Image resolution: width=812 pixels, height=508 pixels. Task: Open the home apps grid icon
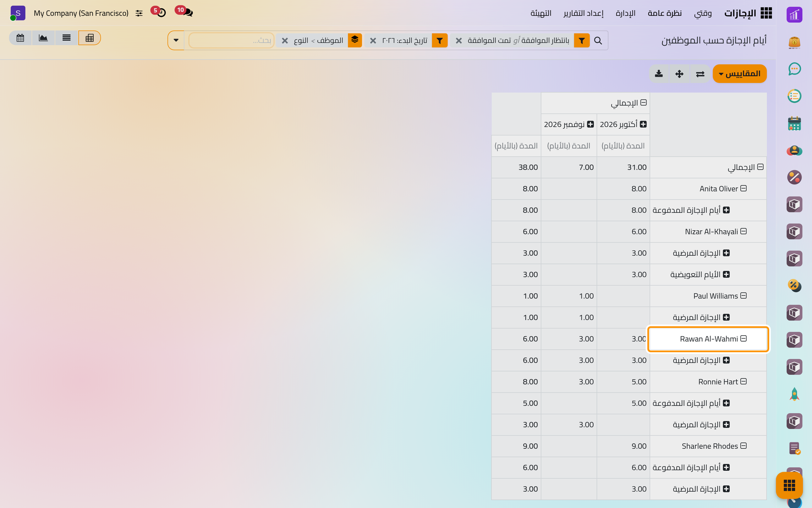point(766,13)
